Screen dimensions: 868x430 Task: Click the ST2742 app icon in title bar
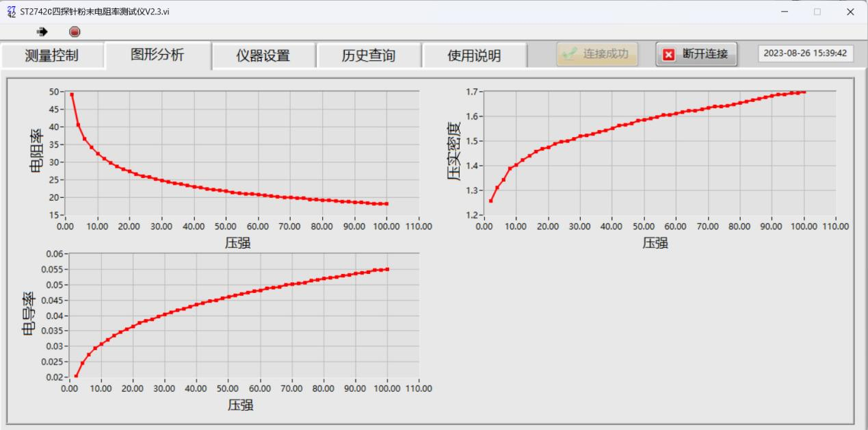(x=11, y=12)
